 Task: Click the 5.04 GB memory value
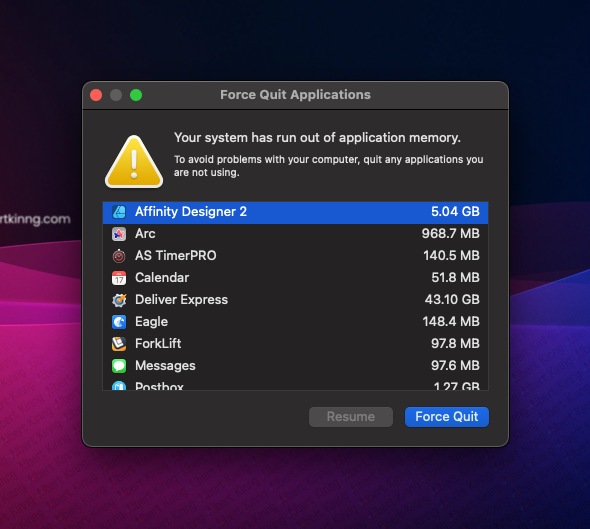455,211
